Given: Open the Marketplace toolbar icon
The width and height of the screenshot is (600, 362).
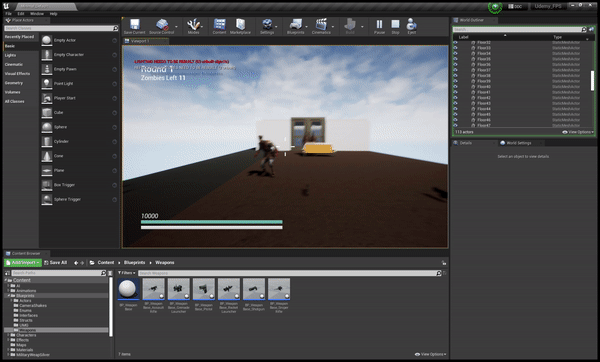Looking at the screenshot, I should (240, 24).
